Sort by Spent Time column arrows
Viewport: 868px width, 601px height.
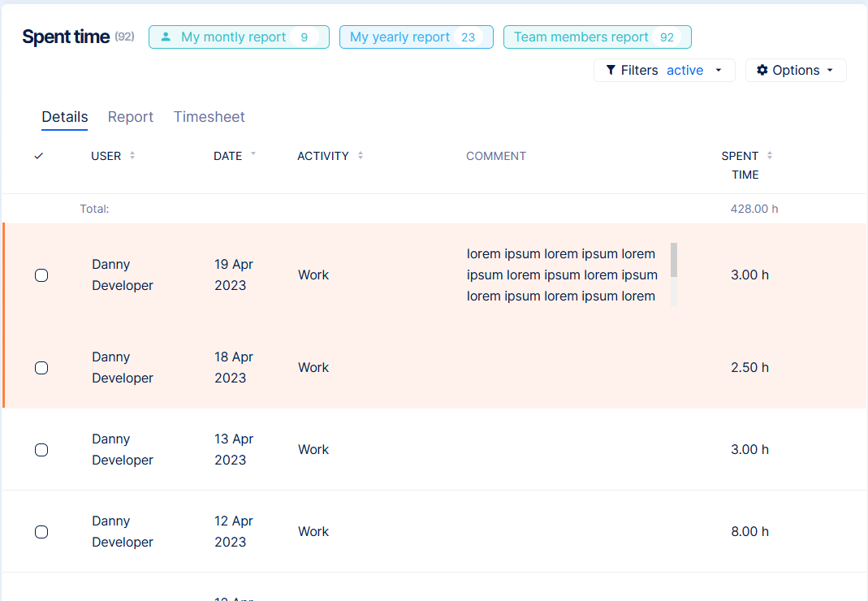[x=770, y=155]
